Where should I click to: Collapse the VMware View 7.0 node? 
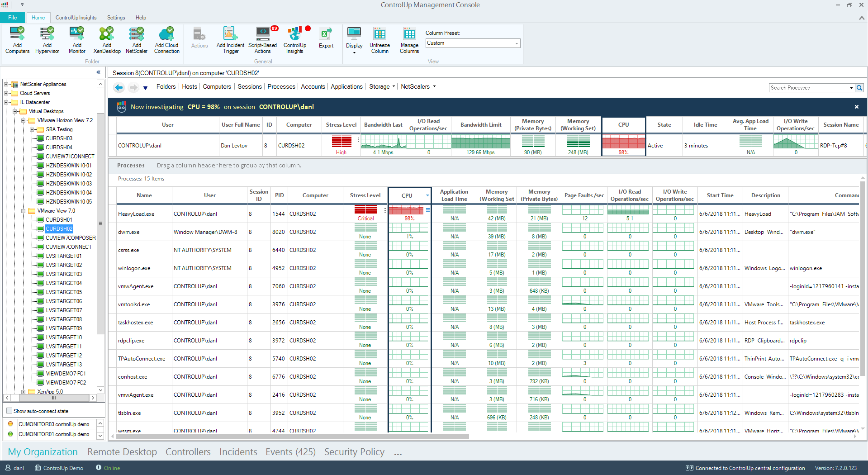(24, 211)
